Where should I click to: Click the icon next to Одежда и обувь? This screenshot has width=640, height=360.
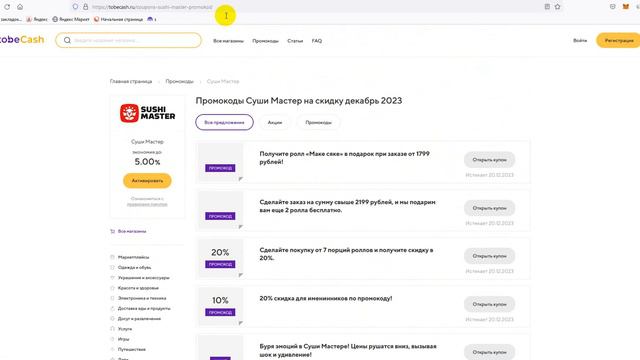click(113, 267)
